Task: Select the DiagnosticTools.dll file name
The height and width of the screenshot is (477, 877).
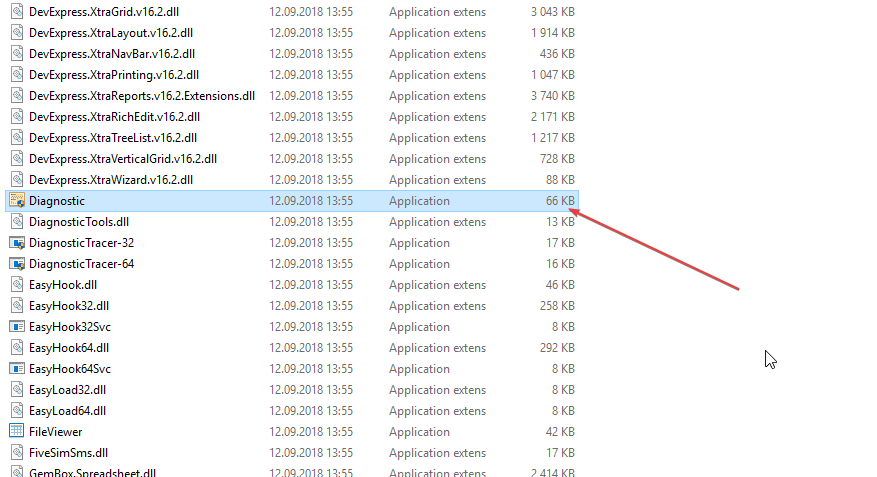Action: pos(79,222)
